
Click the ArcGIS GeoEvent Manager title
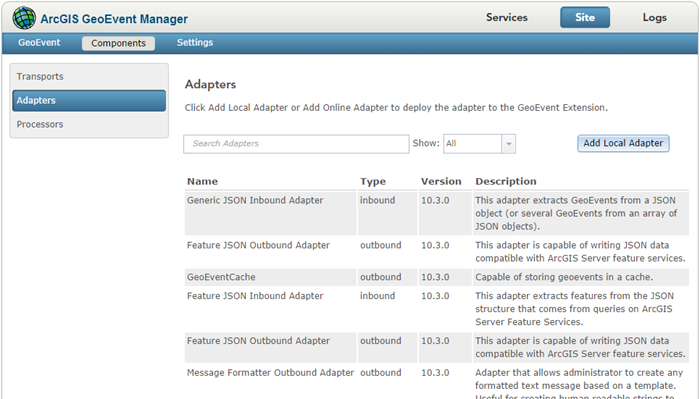[x=114, y=19]
